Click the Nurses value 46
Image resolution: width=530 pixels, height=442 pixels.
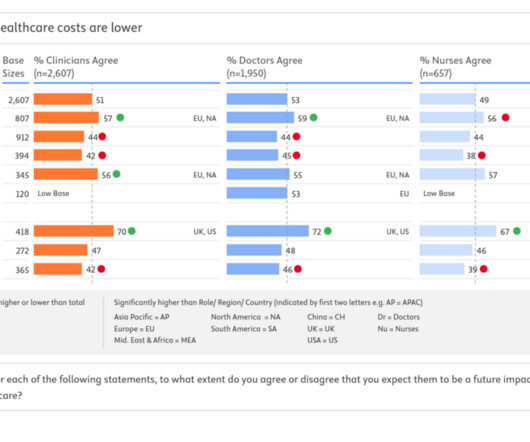pos(481,251)
